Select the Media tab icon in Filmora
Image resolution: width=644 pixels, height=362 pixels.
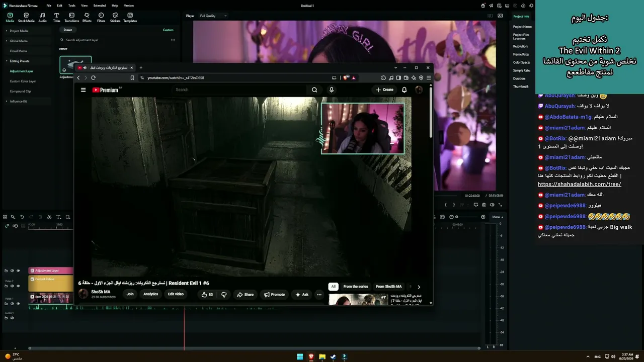pyautogui.click(x=10, y=18)
